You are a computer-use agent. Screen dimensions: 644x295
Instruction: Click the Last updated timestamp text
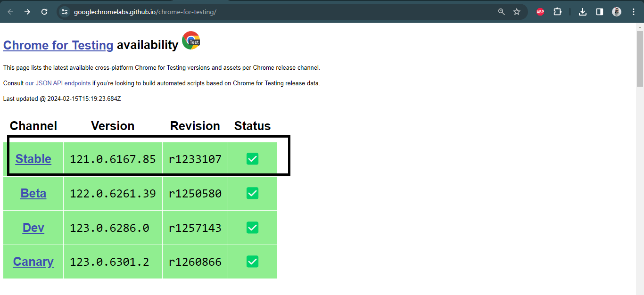(62, 99)
